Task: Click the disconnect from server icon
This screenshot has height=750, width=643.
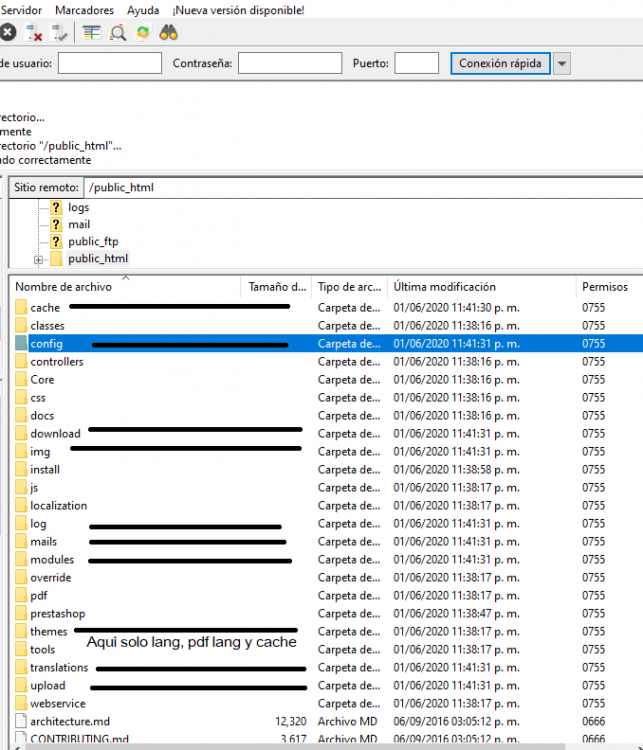Action: point(34,32)
